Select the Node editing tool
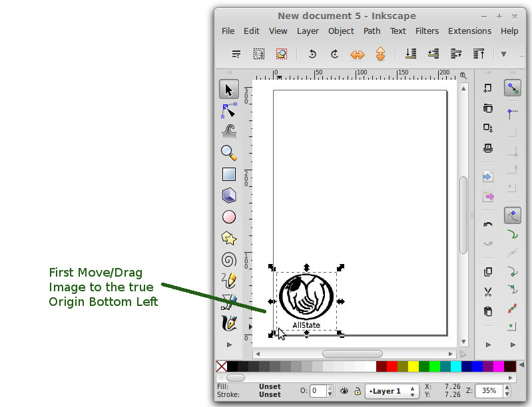The height and width of the screenshot is (407, 532). click(228, 110)
